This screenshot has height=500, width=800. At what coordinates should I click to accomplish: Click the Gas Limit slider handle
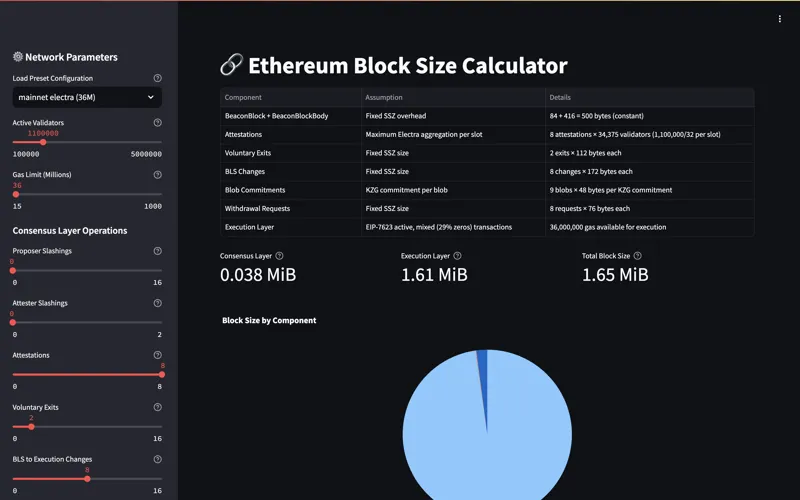pyautogui.click(x=16, y=194)
